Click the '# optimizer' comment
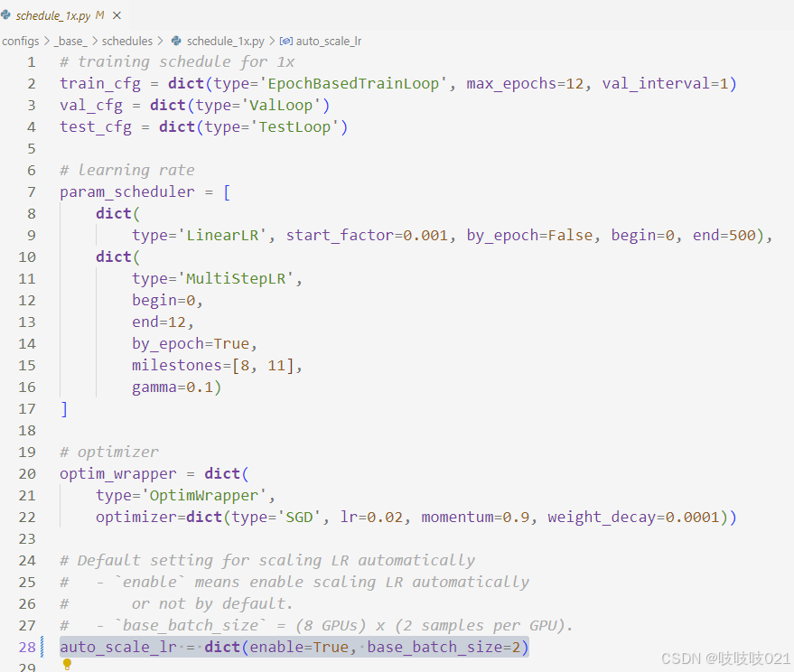The image size is (794, 672). click(x=109, y=452)
